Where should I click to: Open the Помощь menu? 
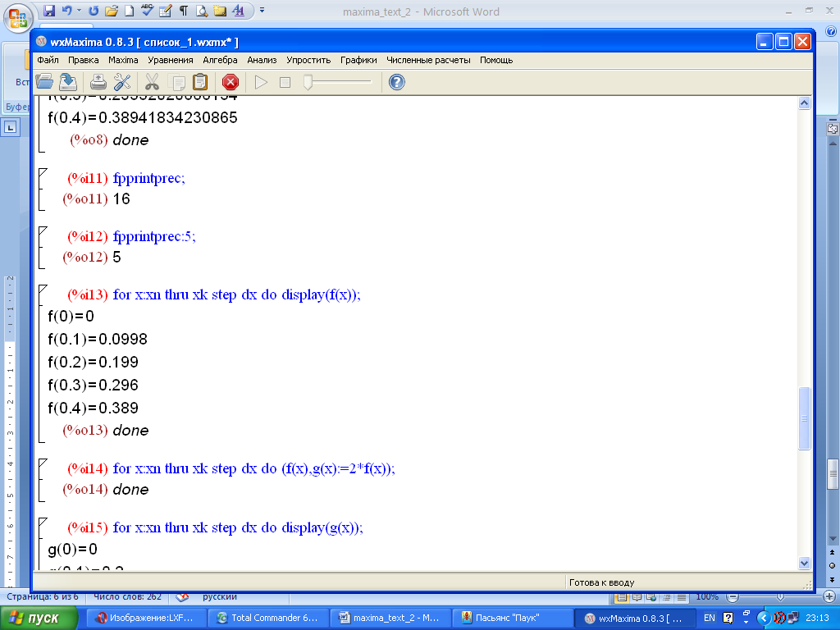pyautogui.click(x=496, y=60)
